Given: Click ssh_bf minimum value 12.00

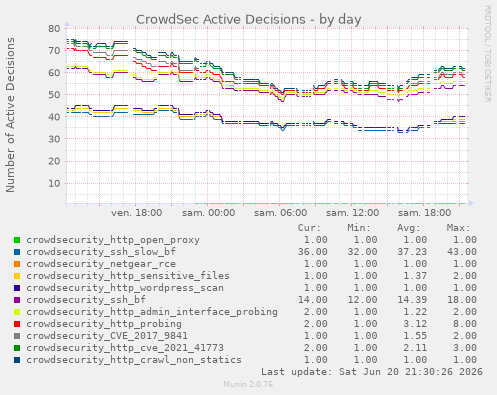Looking at the screenshot, I should (x=362, y=300).
